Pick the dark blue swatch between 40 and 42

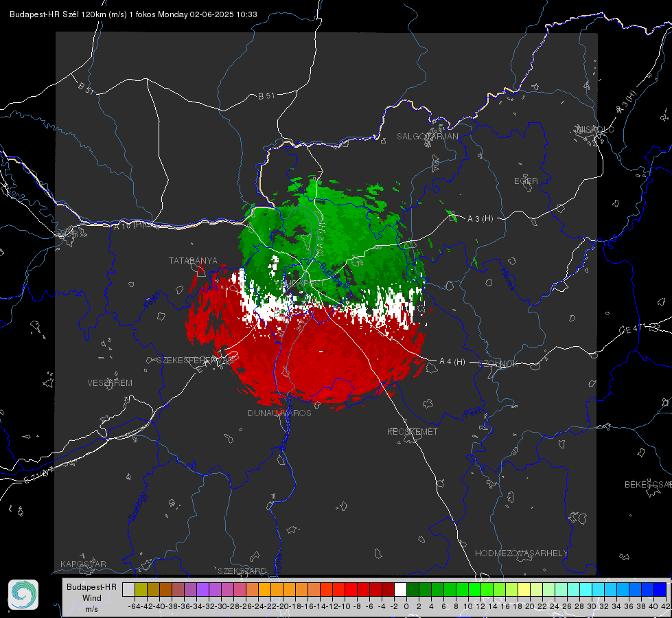660,589
